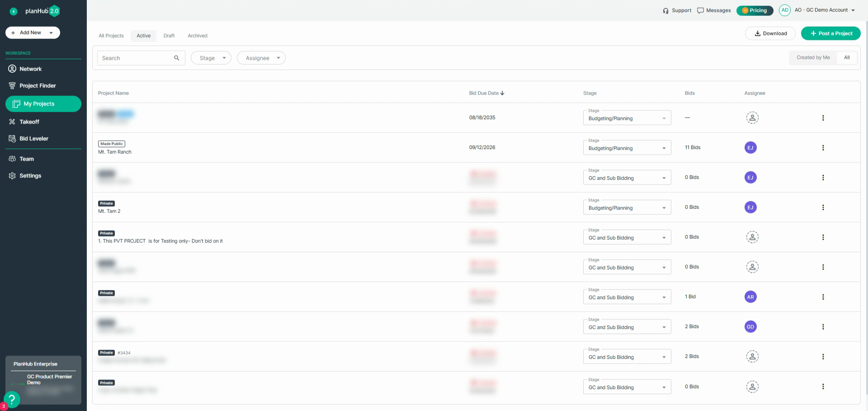Click the Download button
Screen dimensions: 868x411
(x=771, y=33)
